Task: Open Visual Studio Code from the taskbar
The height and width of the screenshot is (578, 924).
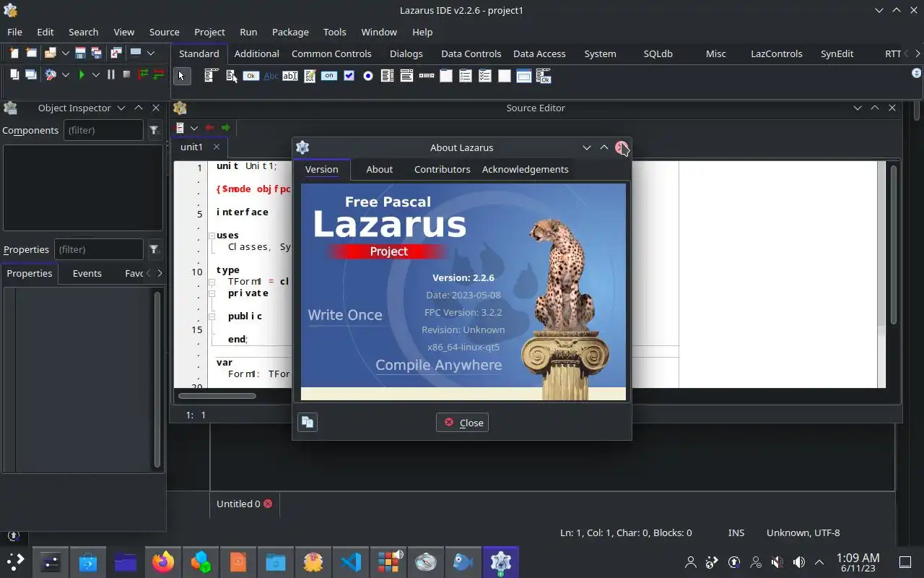Action: pyautogui.click(x=351, y=561)
